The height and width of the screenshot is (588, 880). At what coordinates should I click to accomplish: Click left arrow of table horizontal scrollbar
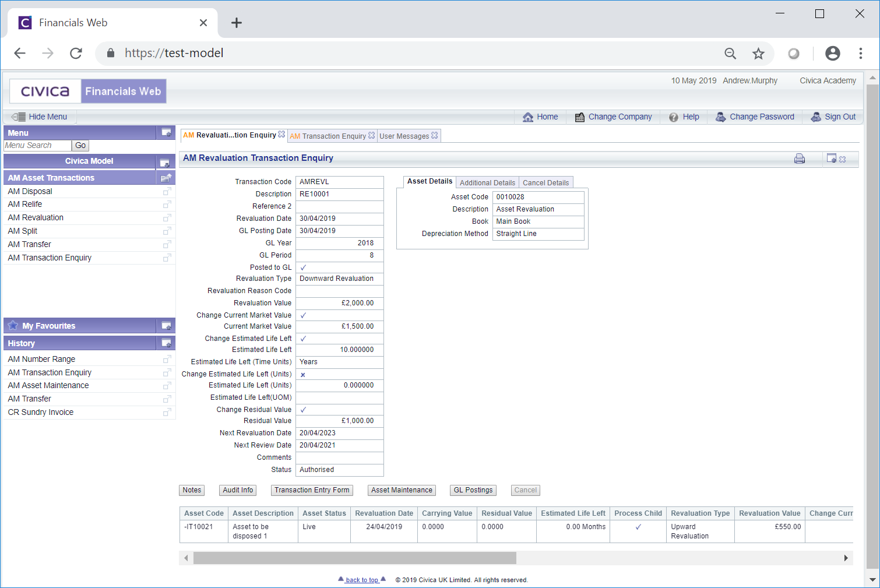pos(186,558)
